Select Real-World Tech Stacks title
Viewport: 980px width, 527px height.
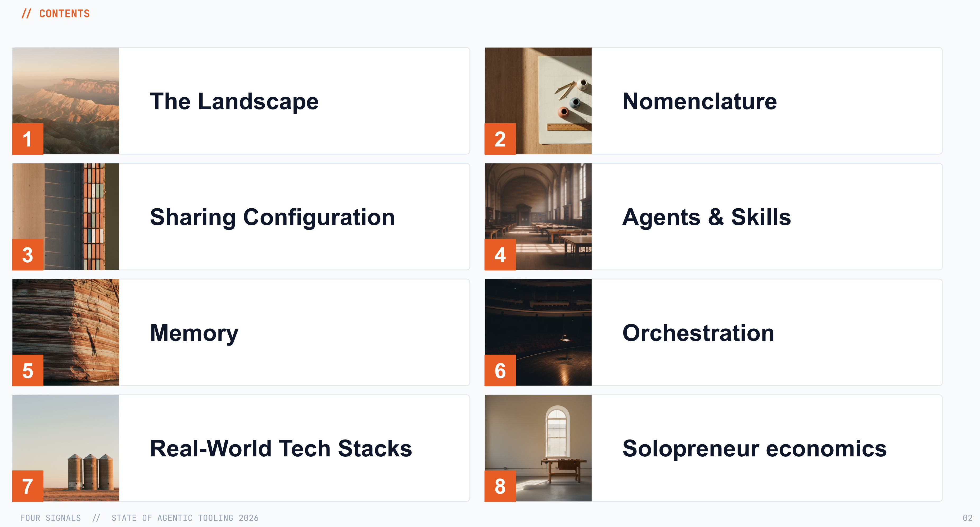point(281,449)
